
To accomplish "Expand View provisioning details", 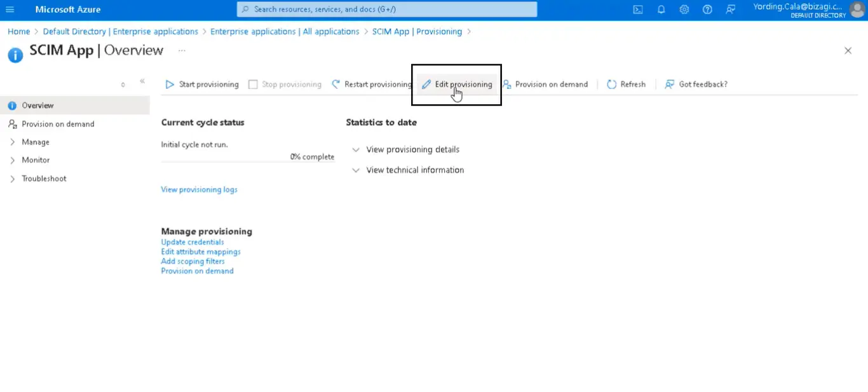I will 406,149.
